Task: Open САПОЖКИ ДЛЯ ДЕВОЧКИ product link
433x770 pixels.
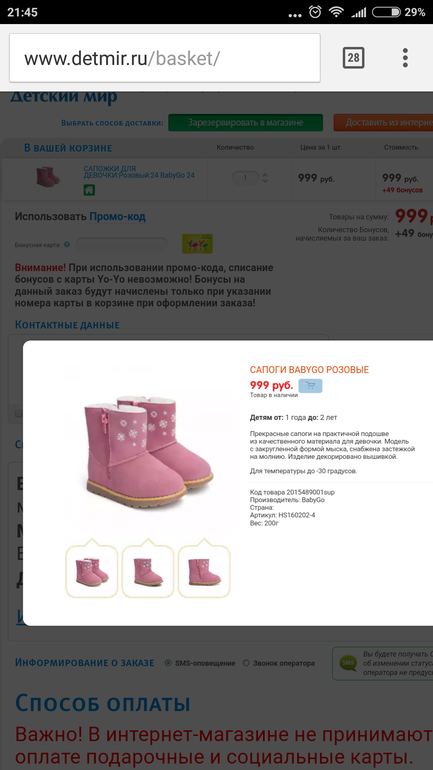Action: click(139, 171)
